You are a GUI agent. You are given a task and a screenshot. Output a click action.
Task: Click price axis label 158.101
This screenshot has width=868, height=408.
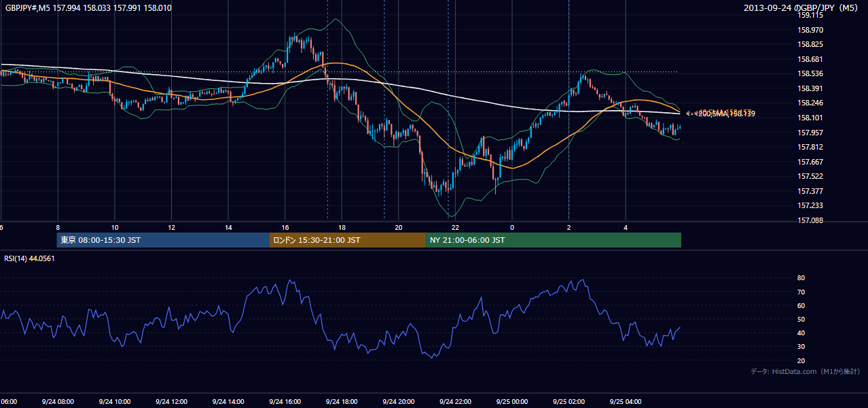(x=811, y=118)
